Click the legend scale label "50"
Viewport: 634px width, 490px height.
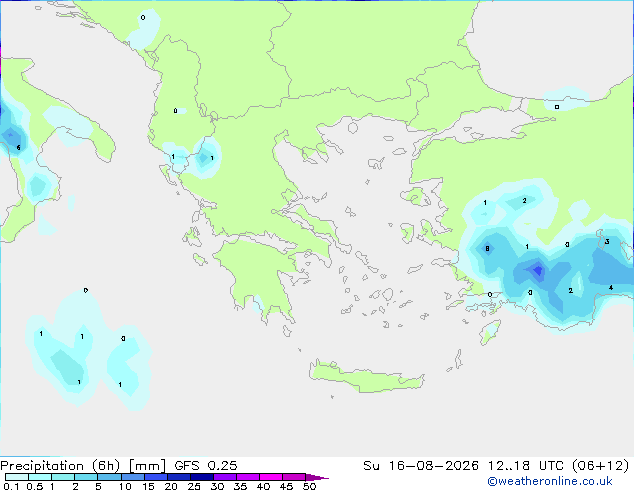pyautogui.click(x=309, y=486)
